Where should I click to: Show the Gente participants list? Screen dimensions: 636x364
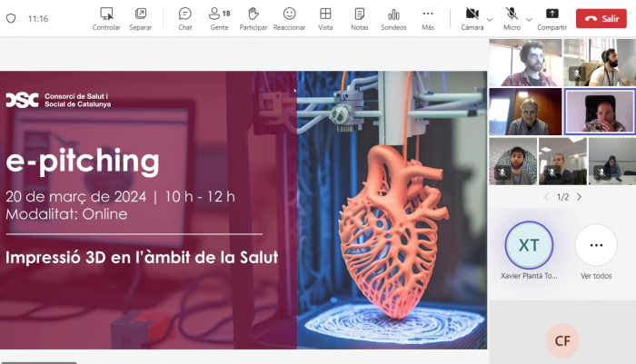tap(219, 17)
